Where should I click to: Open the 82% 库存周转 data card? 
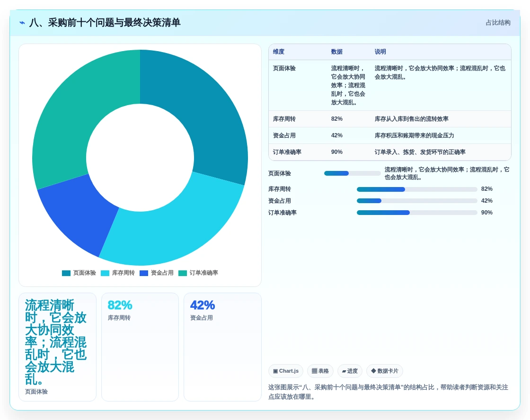click(x=140, y=347)
